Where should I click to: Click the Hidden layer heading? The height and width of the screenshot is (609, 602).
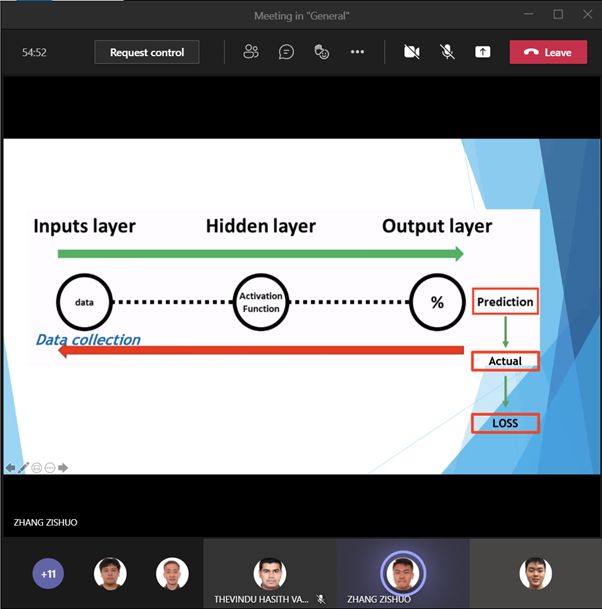(x=261, y=226)
